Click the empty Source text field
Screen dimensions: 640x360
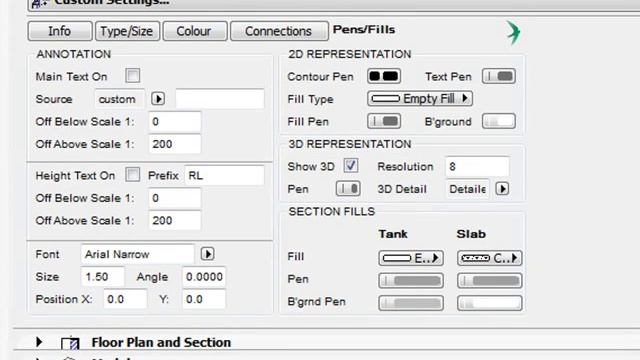(x=220, y=99)
